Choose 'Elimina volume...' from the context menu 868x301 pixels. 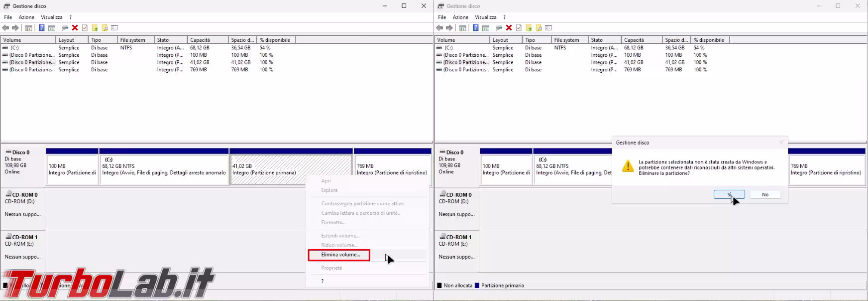click(x=340, y=255)
